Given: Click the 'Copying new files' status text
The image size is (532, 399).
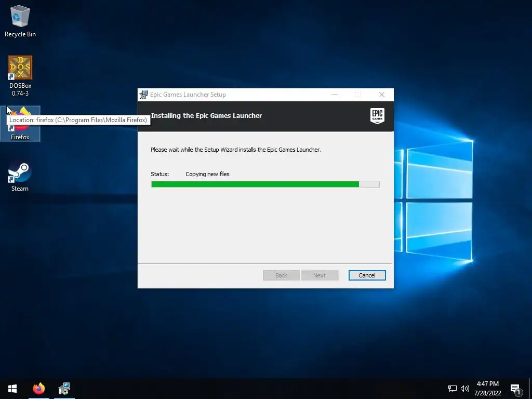Looking at the screenshot, I should [207, 174].
